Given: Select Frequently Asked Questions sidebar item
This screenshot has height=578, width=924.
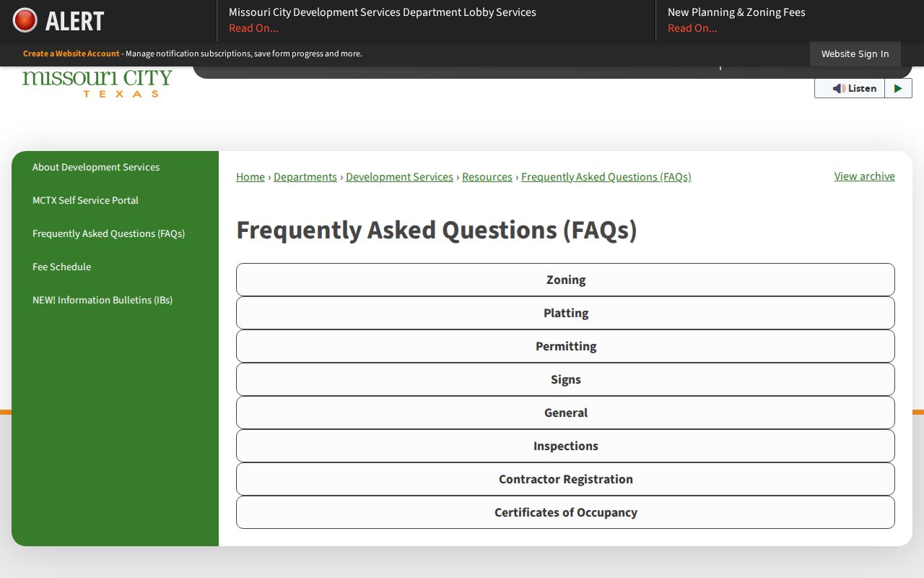Looking at the screenshot, I should [x=108, y=233].
